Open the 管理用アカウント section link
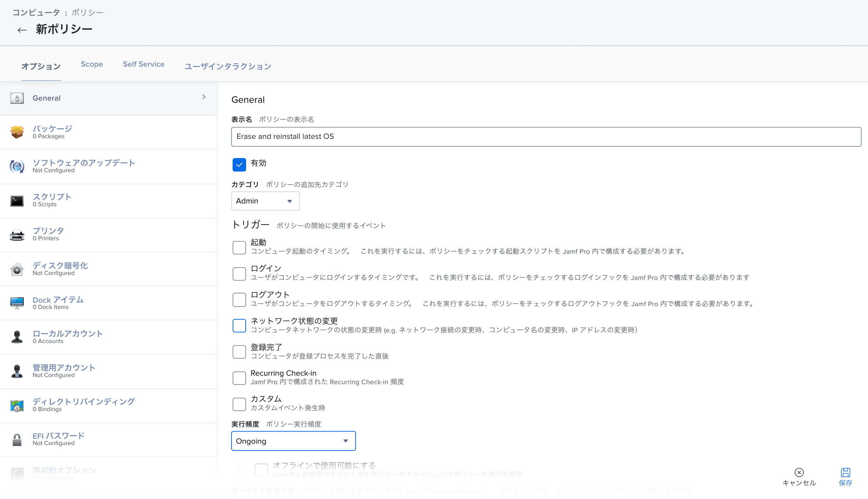Screen dimensions: 868x499 coord(64,368)
